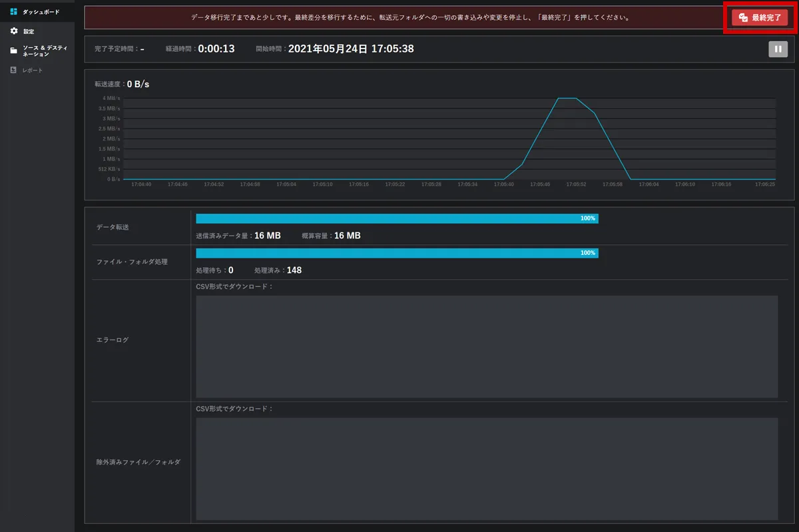Click the エラーログ CSV形式でダウンロード link

(x=234, y=286)
